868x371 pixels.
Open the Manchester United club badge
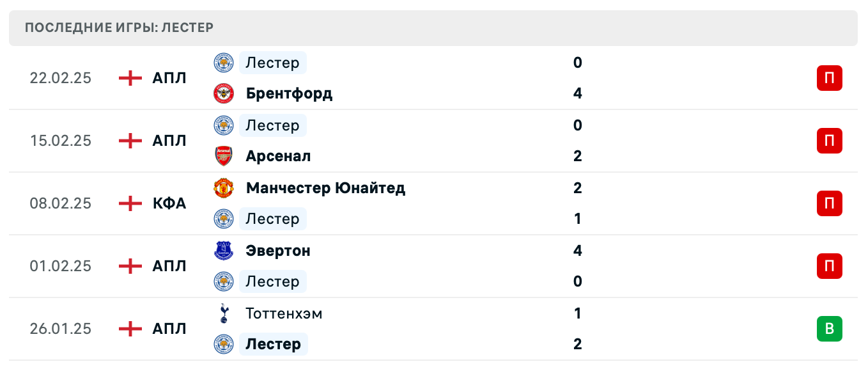[223, 188]
